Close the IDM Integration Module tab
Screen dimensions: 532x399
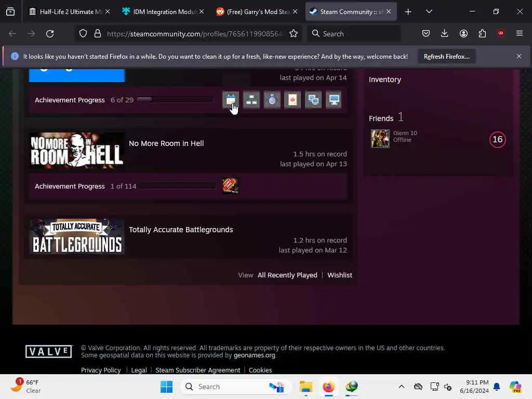pyautogui.click(x=202, y=12)
